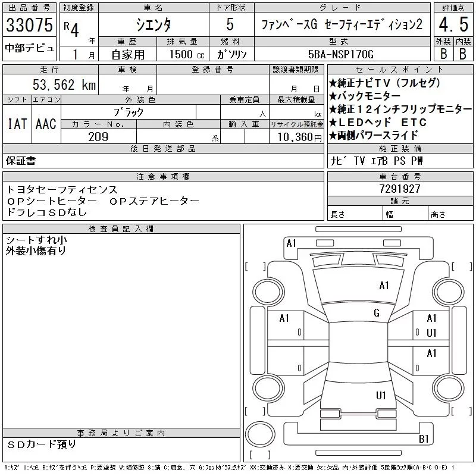476x476 pixels.
Task: Click the shift type IAT
Action: point(17,124)
